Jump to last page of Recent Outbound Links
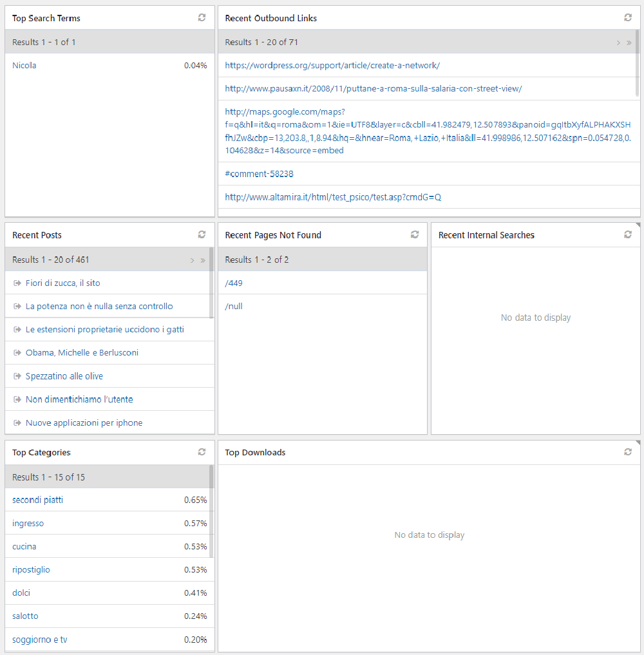This screenshot has height=655, width=644. (630, 42)
